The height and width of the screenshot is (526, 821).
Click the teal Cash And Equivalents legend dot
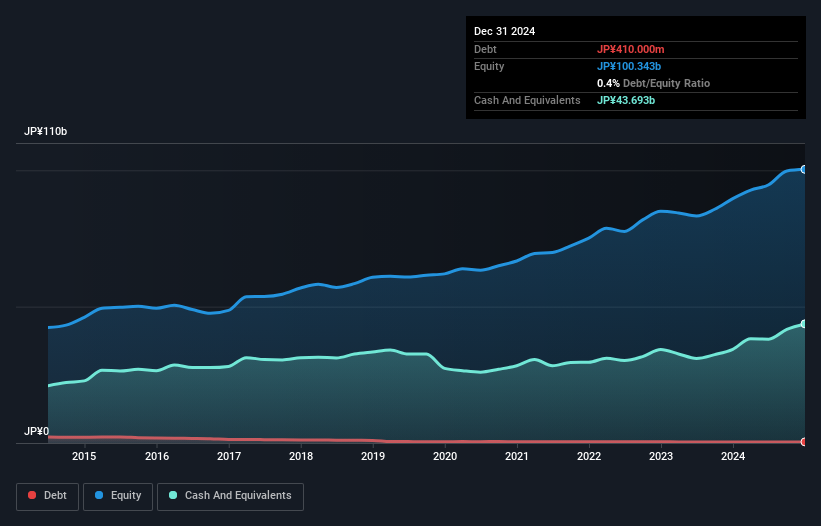(x=173, y=495)
